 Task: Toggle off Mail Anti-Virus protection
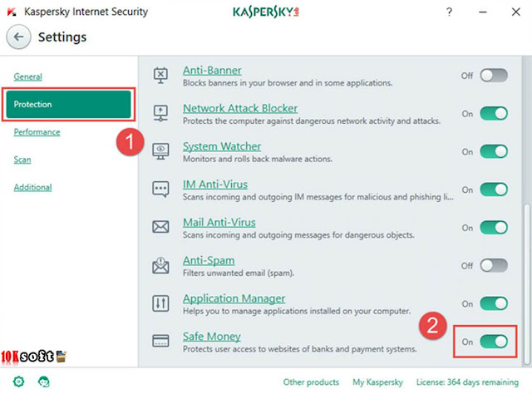click(x=494, y=228)
